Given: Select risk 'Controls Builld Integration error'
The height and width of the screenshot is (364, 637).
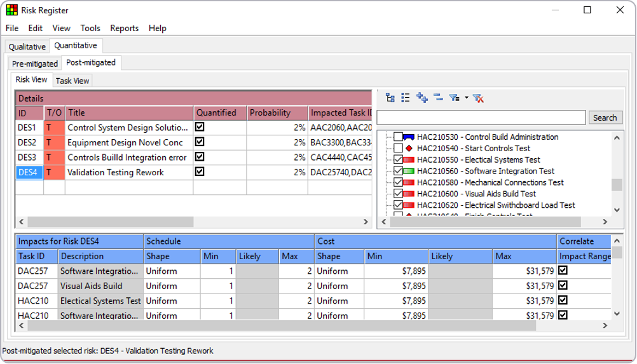Looking at the screenshot, I should click(x=129, y=158).
